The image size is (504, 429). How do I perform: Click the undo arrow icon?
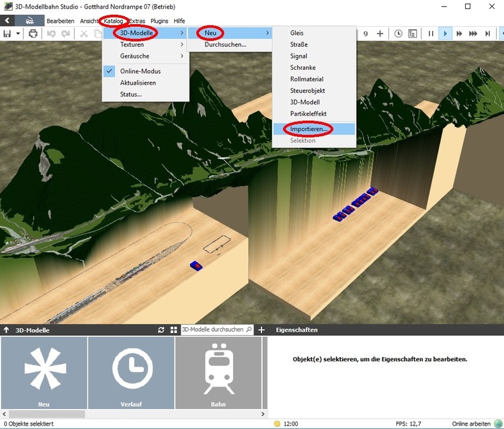pos(52,34)
